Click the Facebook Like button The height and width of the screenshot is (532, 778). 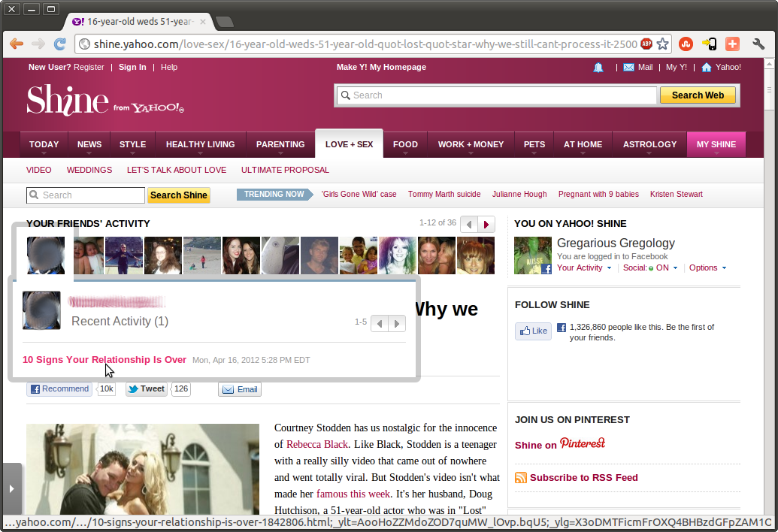(x=533, y=331)
